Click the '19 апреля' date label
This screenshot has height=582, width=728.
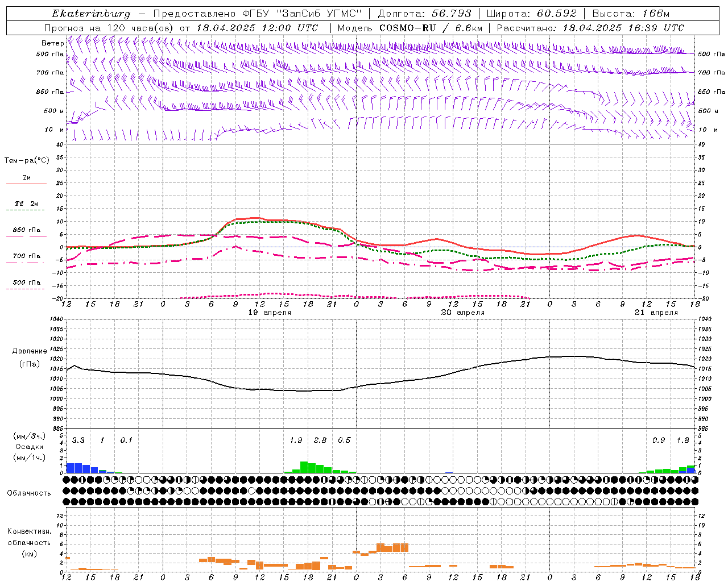pos(270,313)
